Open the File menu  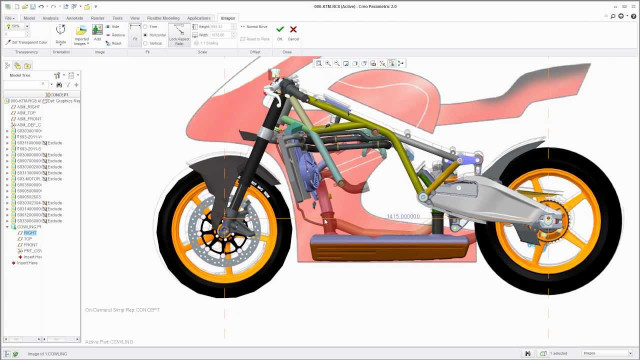[10, 18]
